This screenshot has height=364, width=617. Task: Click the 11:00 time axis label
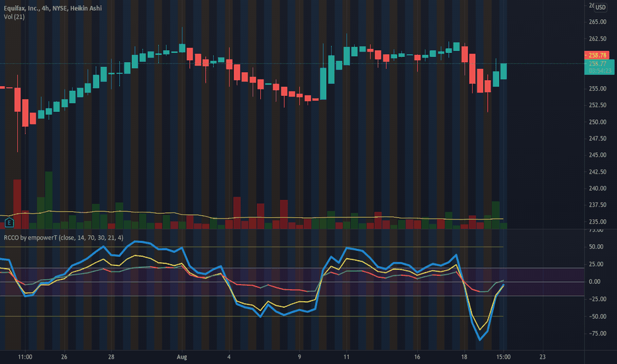pos(25,357)
